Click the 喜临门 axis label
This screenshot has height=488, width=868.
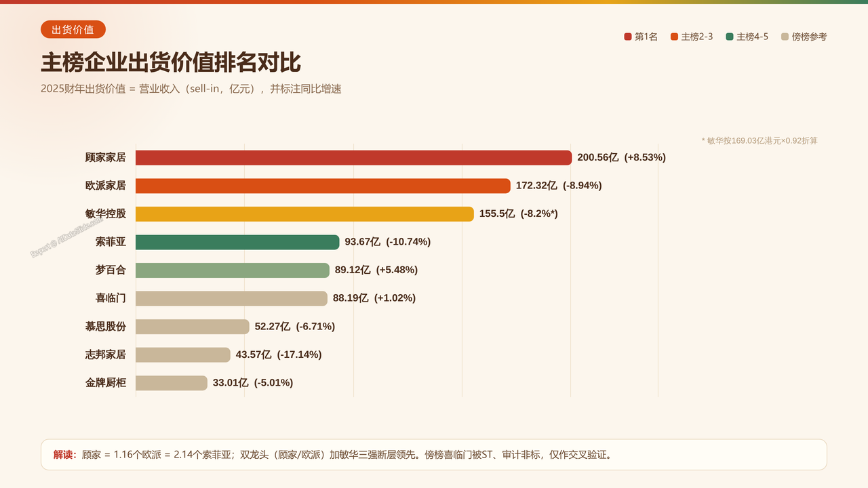coord(111,298)
